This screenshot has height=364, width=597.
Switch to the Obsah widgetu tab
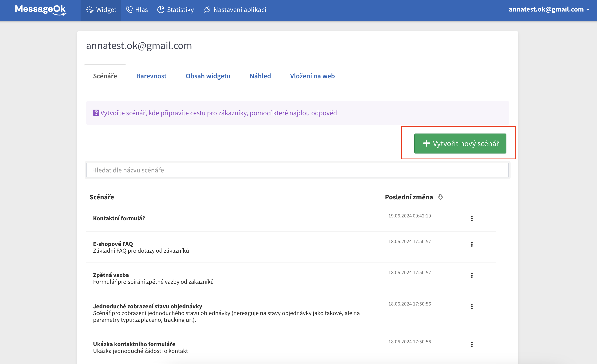(208, 76)
